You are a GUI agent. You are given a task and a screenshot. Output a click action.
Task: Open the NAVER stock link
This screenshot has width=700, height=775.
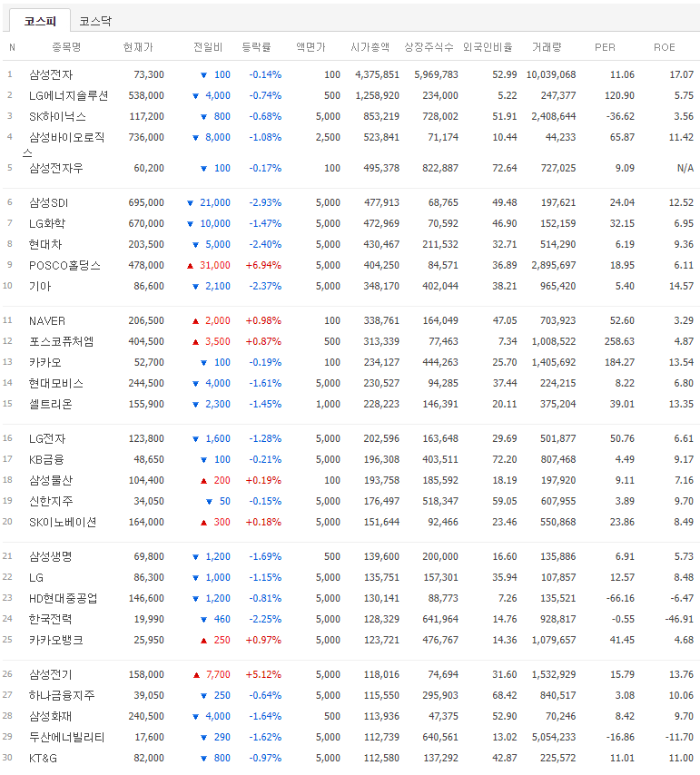click(47, 320)
